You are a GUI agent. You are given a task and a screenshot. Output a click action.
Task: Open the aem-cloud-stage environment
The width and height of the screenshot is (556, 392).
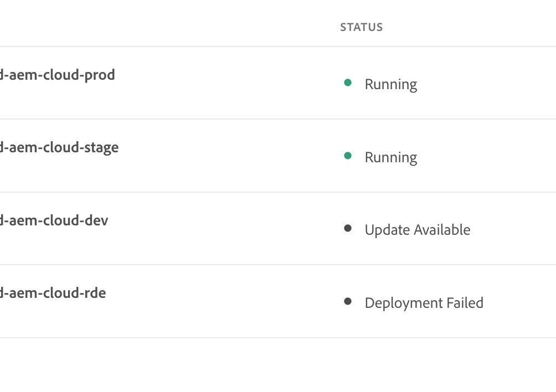[59, 148]
